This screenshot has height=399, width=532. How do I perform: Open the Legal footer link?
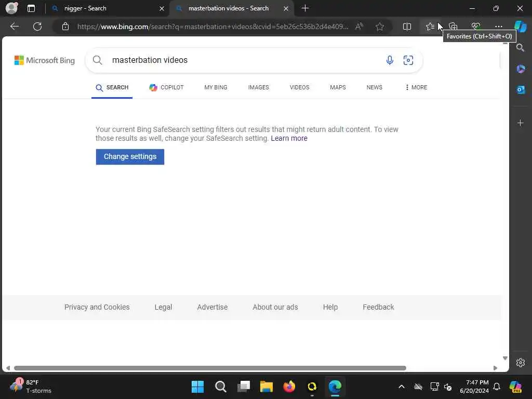[163, 307]
